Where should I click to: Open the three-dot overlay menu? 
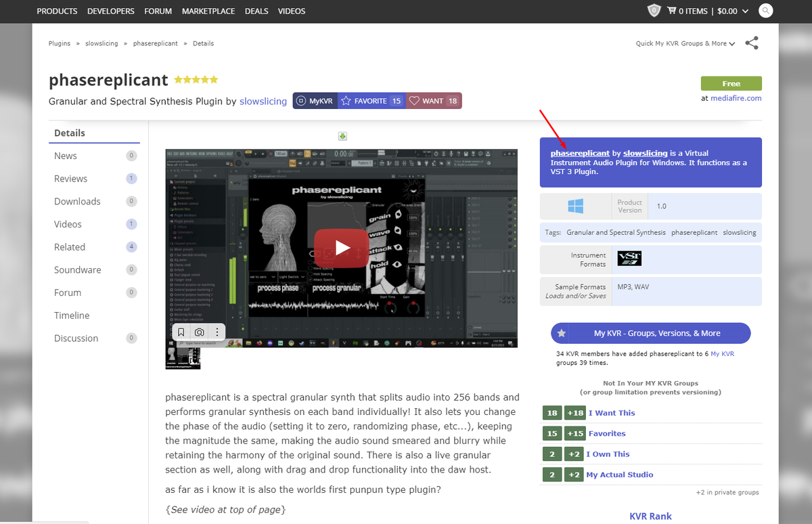tap(217, 332)
